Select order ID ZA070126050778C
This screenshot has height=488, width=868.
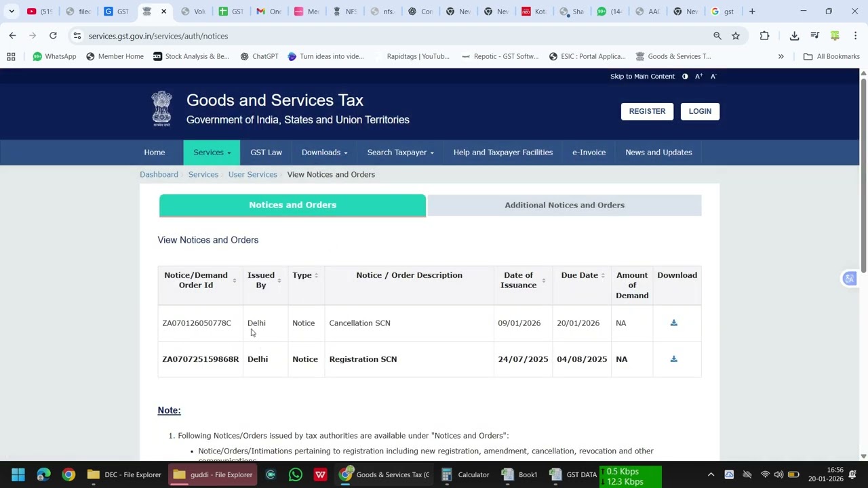[x=197, y=323]
